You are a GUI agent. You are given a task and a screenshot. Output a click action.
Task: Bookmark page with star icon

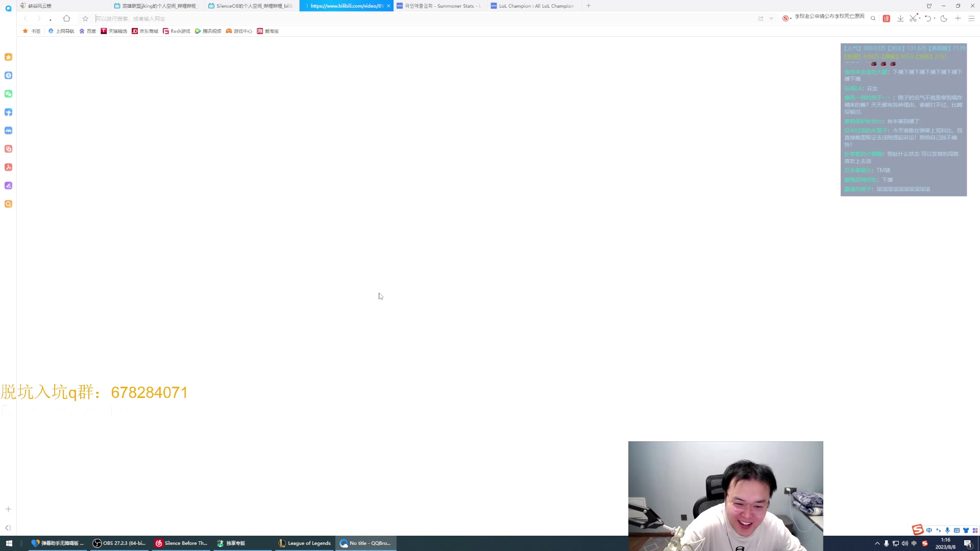[85, 18]
